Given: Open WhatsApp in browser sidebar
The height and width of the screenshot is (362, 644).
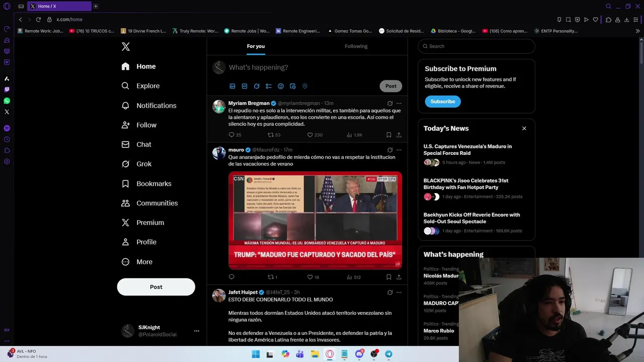Looking at the screenshot, I should [x=7, y=101].
